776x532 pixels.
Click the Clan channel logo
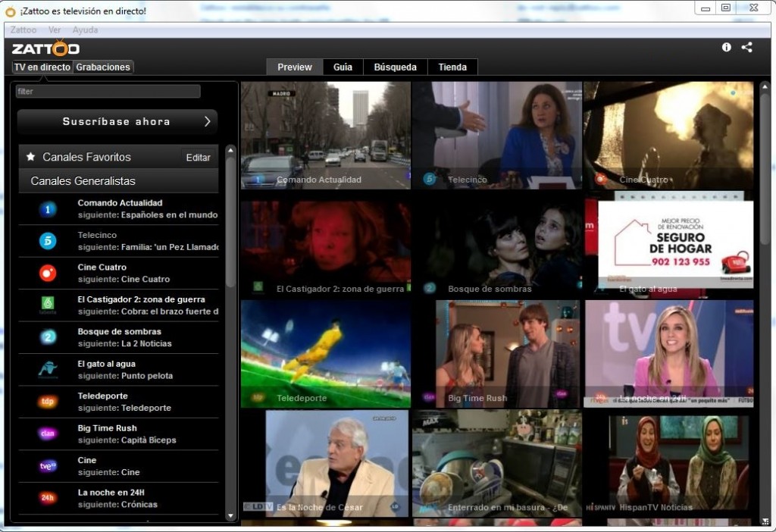[48, 434]
